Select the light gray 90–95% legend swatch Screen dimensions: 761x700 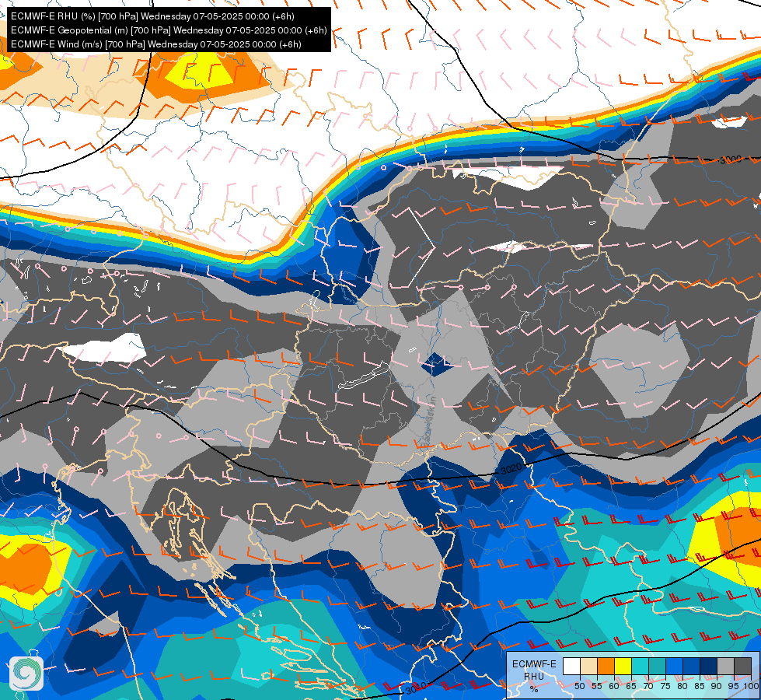pos(725,667)
